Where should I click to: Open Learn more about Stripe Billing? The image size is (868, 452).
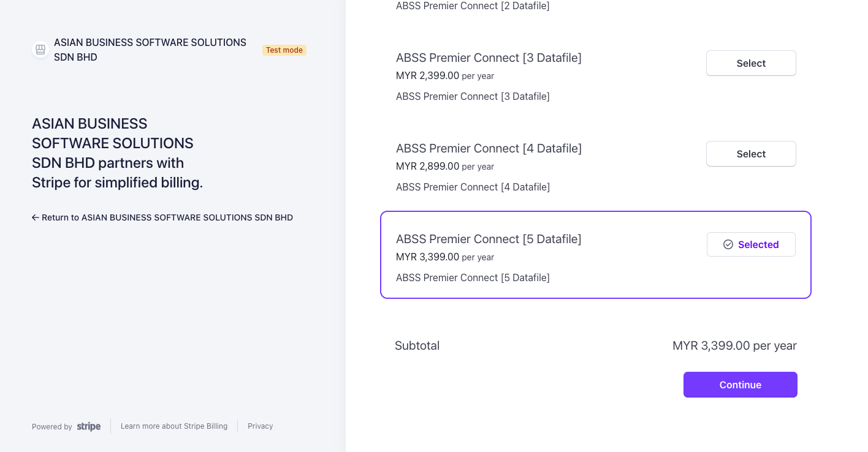point(174,426)
